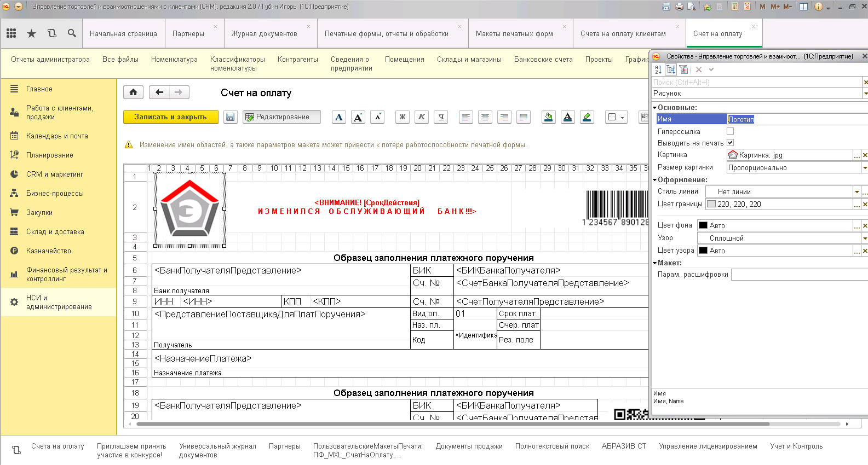Sort properties alphabetically in Свойства panel

[x=658, y=69]
